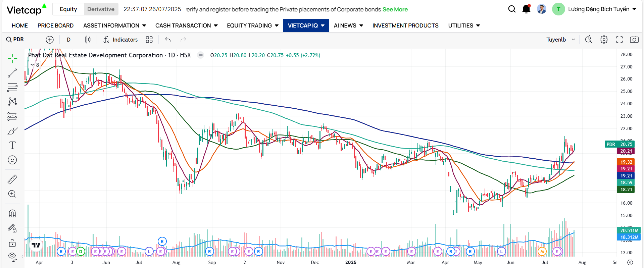Click the 20.511M volume label
644x268 pixels.
pos(629,230)
